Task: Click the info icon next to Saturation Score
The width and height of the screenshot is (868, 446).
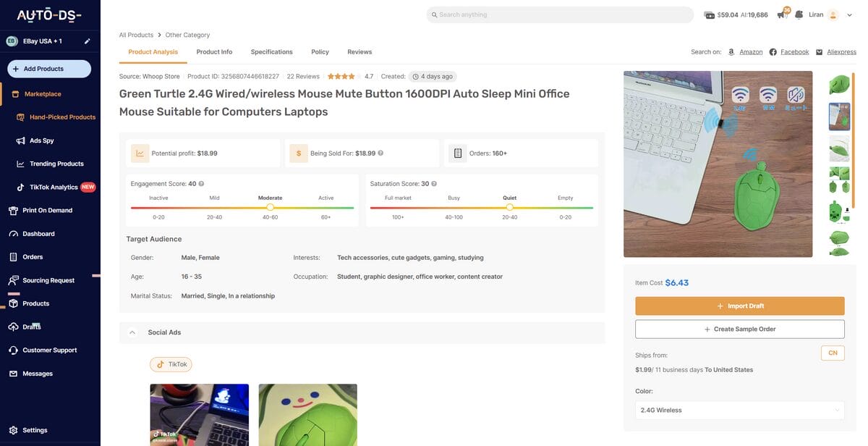Action: [x=434, y=184]
